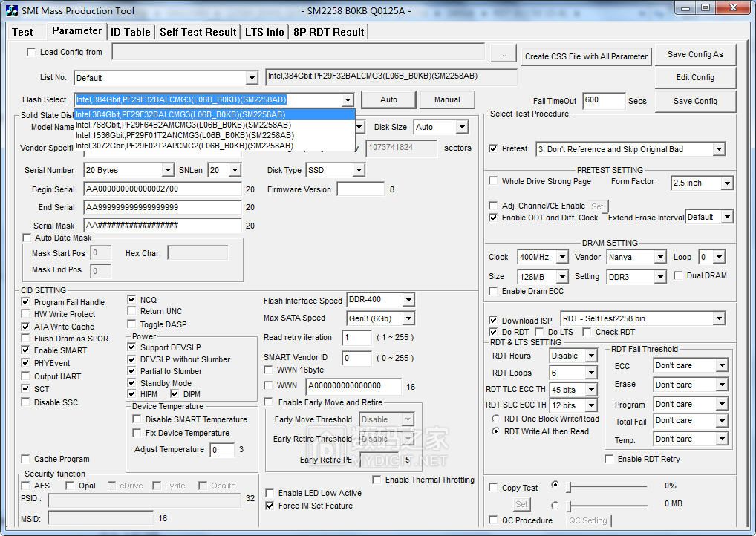Enable Return UNC checkbox
The width and height of the screenshot is (756, 536).
pos(131,311)
